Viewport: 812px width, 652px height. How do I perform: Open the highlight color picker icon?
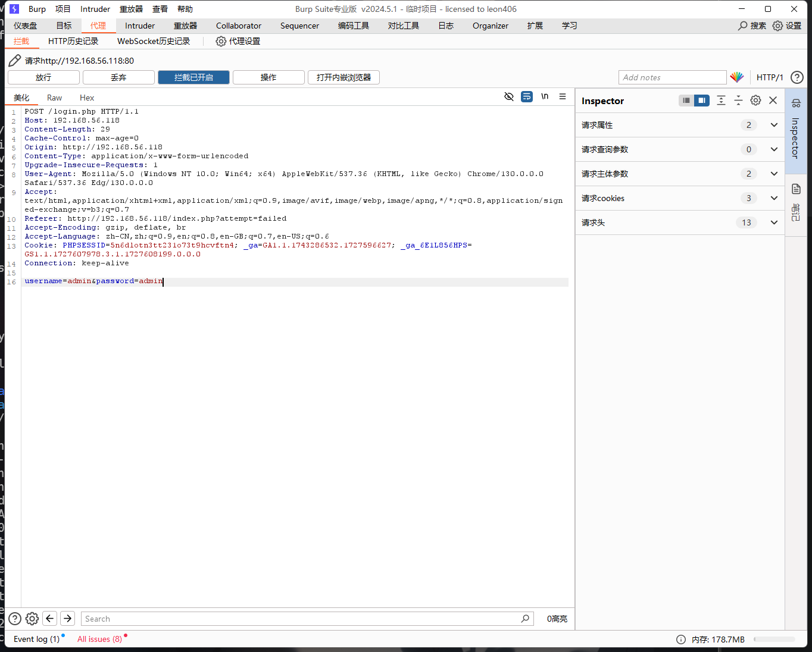[737, 77]
